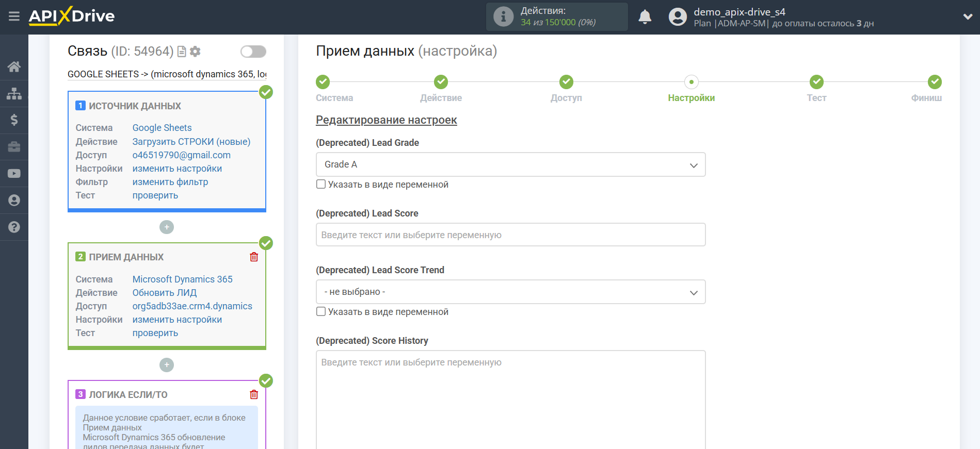Open the YouTube video sidebar icon
Screen dimensions: 980x449
14,174
